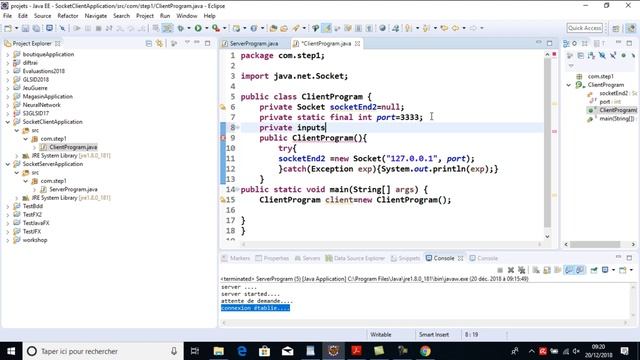This screenshot has height=360, width=640.
Task: Click the Microsoft Store taskbar icon
Action: click(x=264, y=351)
